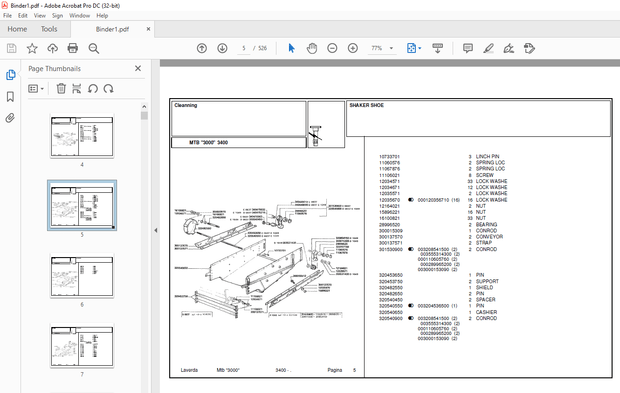This screenshot has height=393, width=620.
Task: Open the zoom level 77% dropdown
Action: click(x=391, y=49)
